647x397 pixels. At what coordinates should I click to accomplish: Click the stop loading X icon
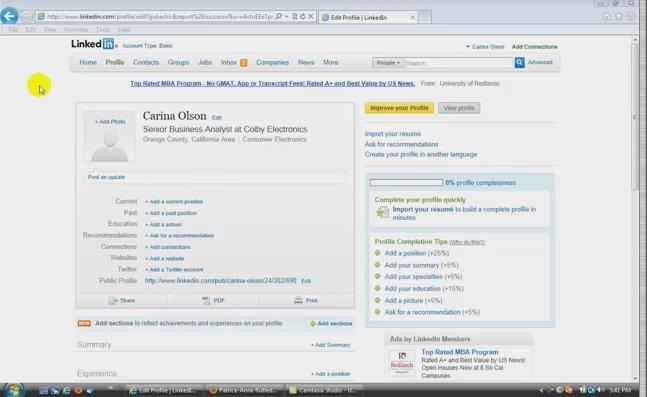[x=311, y=17]
